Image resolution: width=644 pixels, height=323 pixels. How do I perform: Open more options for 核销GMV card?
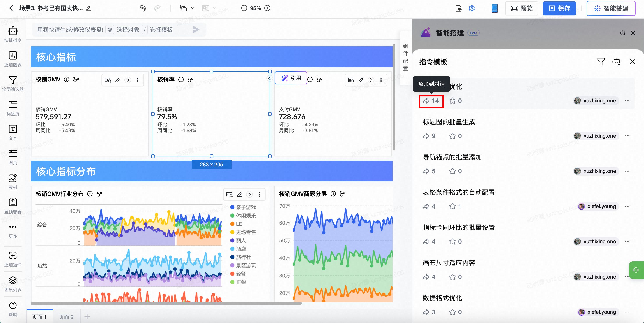(138, 80)
